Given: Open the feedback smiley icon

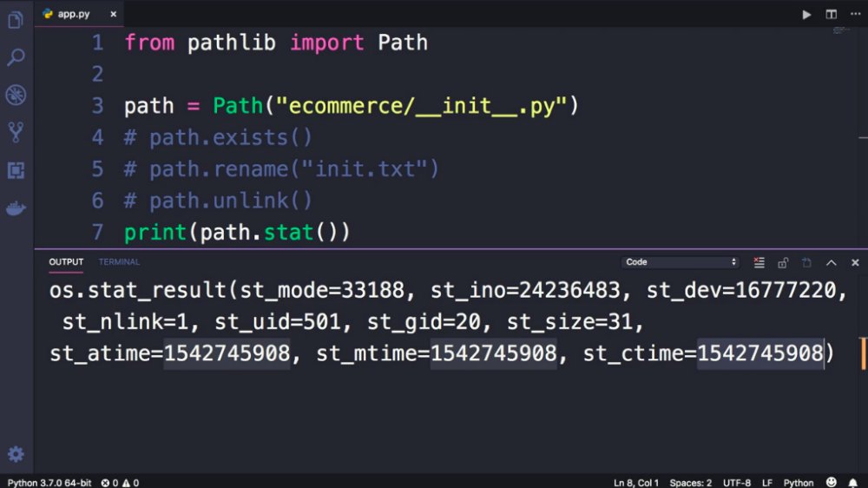Looking at the screenshot, I should tap(831, 482).
